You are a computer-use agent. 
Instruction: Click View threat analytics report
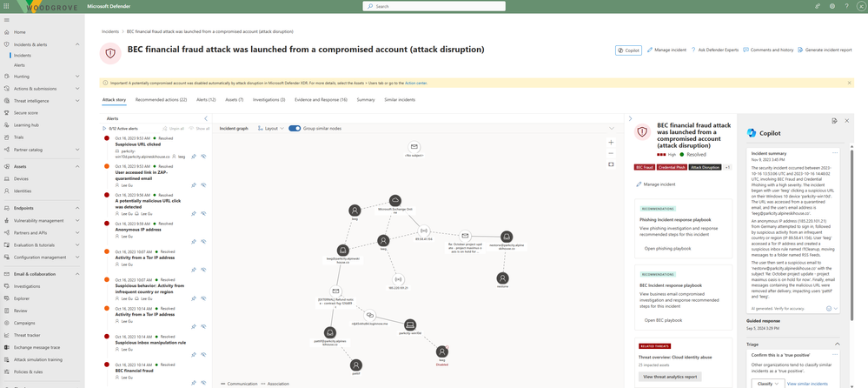click(x=670, y=377)
